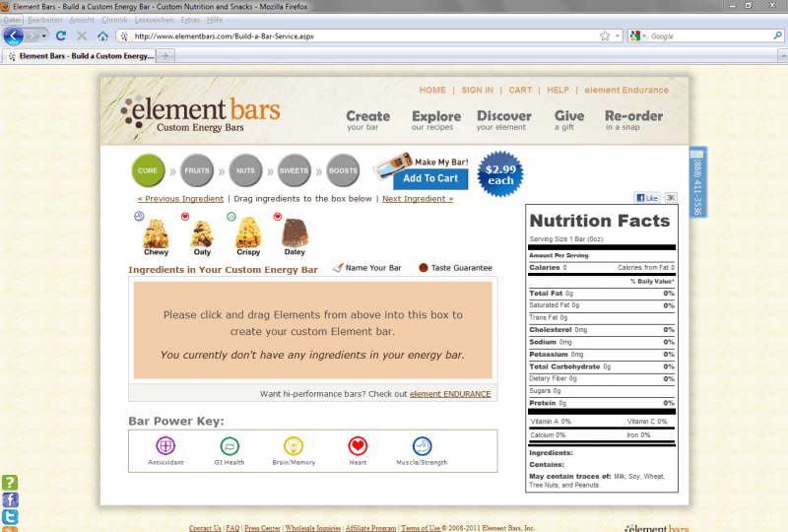This screenshot has width=788, height=532.
Task: Open Give a gift menu
Action: [569, 120]
